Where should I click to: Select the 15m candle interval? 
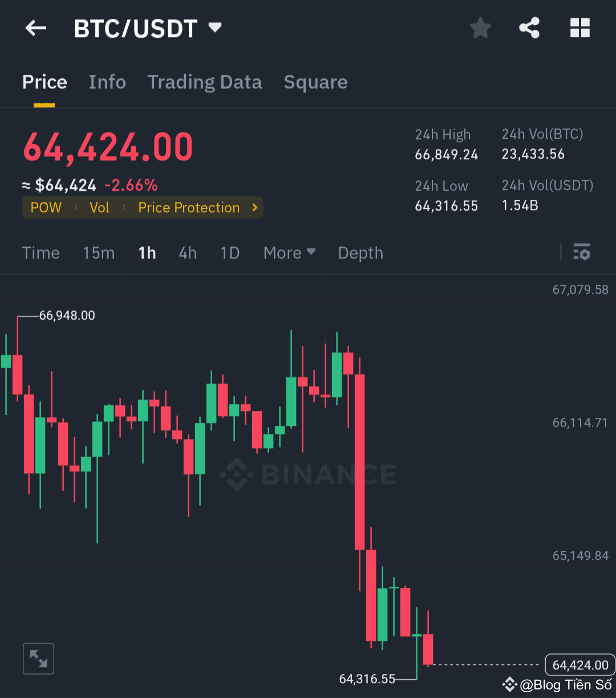click(98, 252)
